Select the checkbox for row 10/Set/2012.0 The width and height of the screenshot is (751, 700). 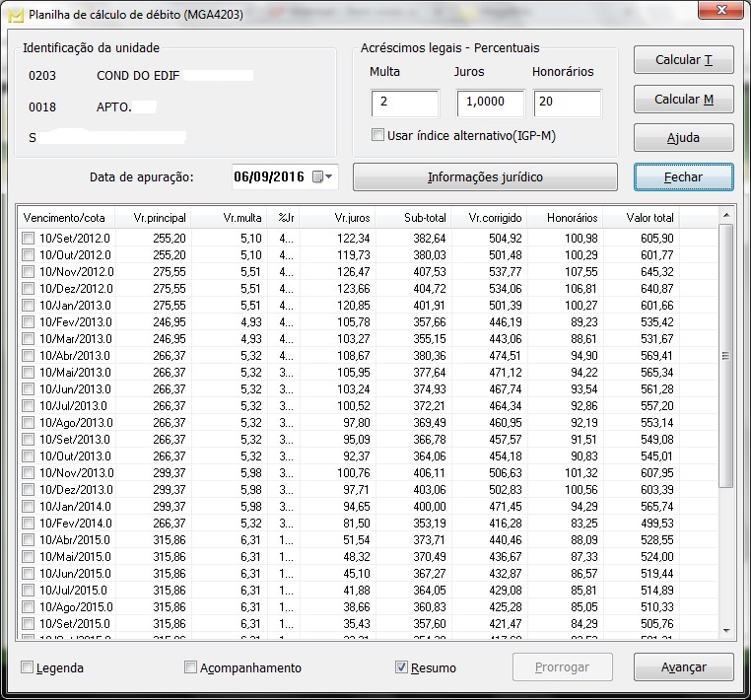(x=29, y=239)
